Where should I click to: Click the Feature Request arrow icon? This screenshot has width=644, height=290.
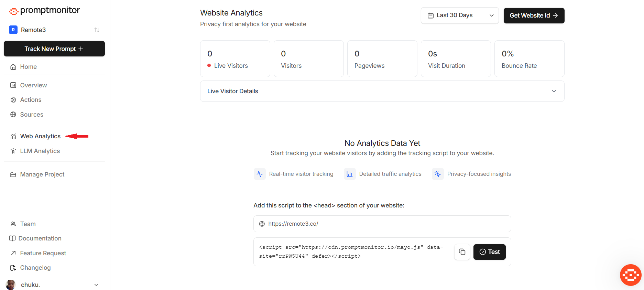[13, 253]
